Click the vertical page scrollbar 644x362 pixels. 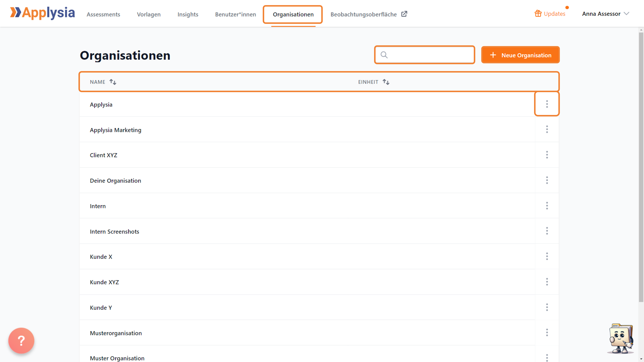point(641,167)
